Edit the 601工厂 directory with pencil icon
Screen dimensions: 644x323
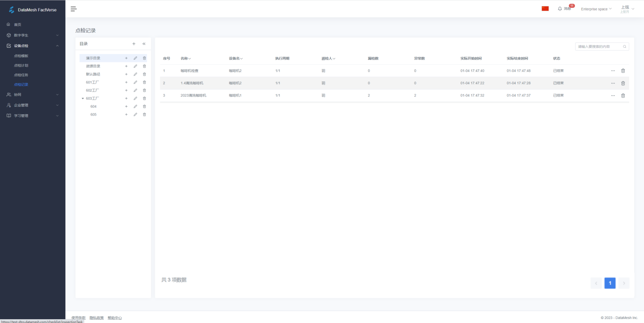135,82
